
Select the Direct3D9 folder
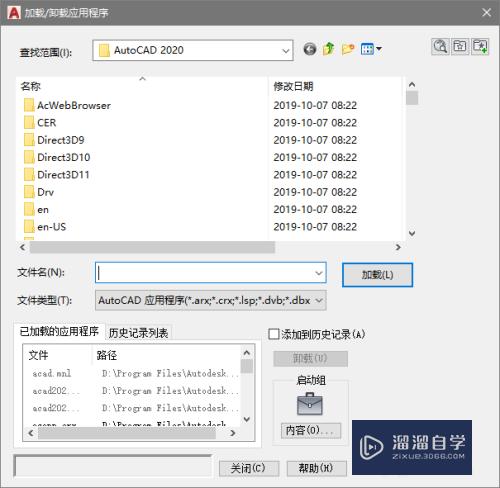coord(54,140)
